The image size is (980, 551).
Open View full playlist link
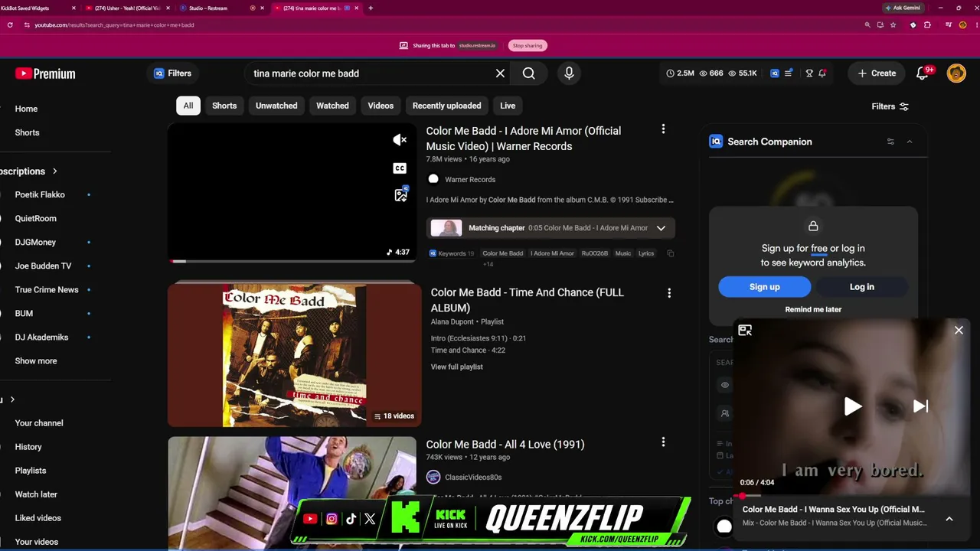point(457,367)
